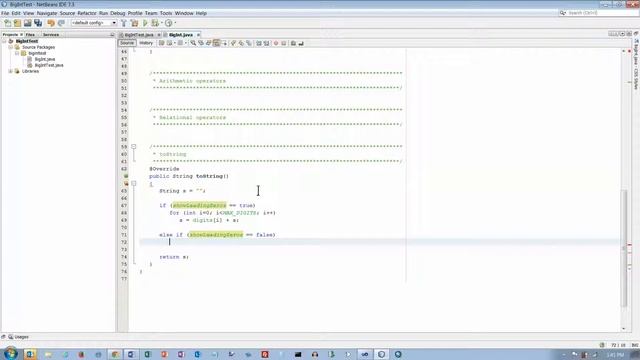The height and width of the screenshot is (360, 640).
Task: Click the override glyph beside toString()
Action: (x=126, y=176)
